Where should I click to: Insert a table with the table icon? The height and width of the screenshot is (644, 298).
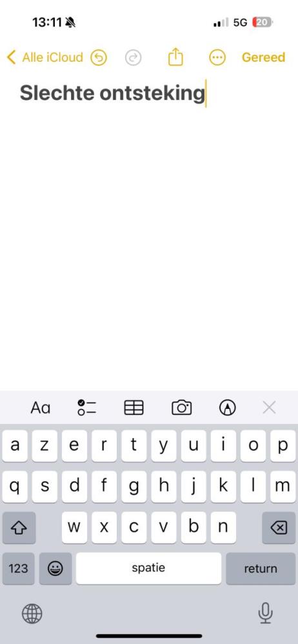click(134, 408)
